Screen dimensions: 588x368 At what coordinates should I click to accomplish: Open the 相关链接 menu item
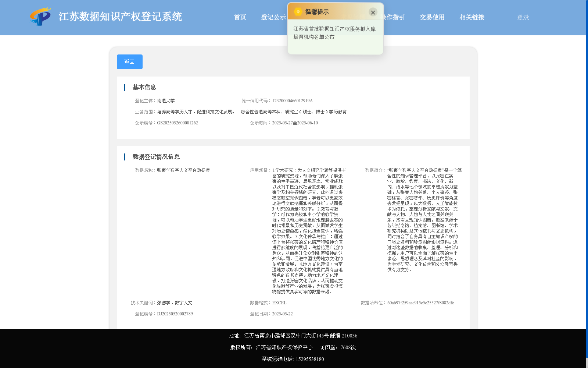point(472,17)
